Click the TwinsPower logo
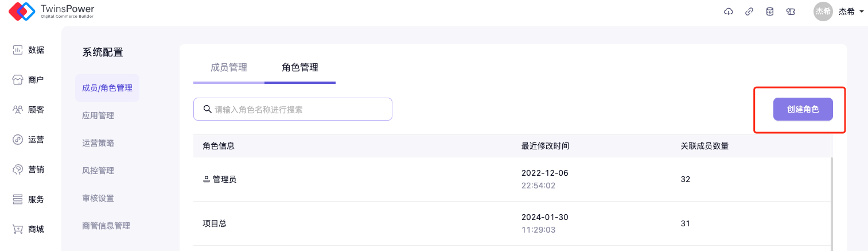This screenshot has height=251, width=868. point(52,11)
